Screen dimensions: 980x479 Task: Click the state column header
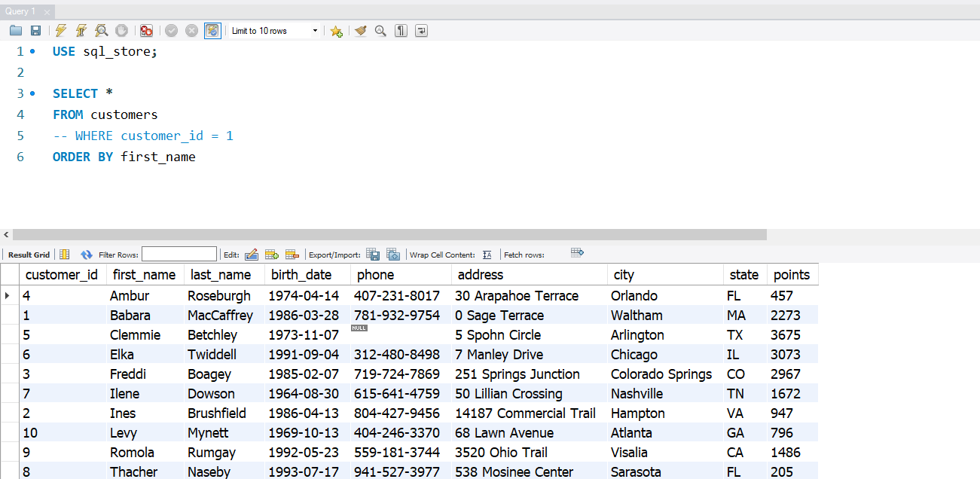(x=744, y=275)
